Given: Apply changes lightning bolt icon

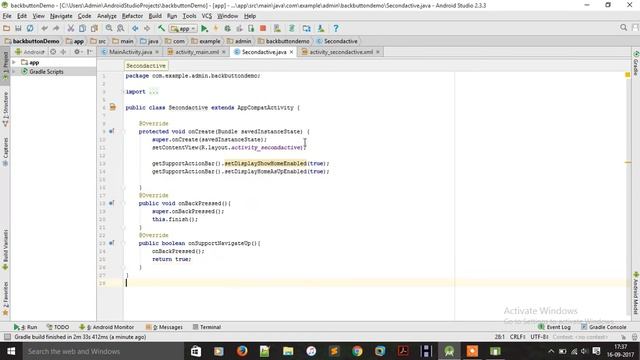Looking at the screenshot, I should pyautogui.click(x=216, y=29).
